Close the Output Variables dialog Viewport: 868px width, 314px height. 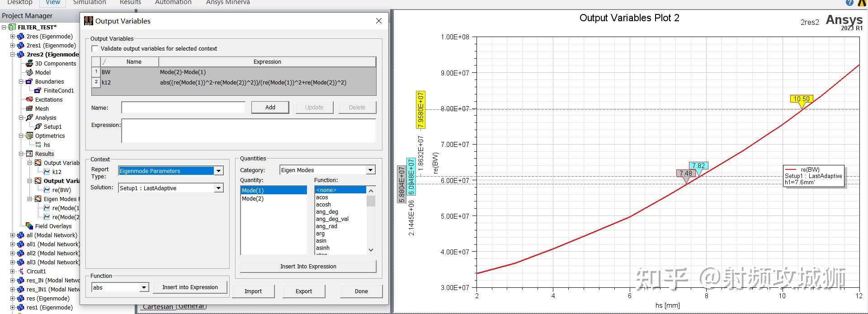click(379, 21)
